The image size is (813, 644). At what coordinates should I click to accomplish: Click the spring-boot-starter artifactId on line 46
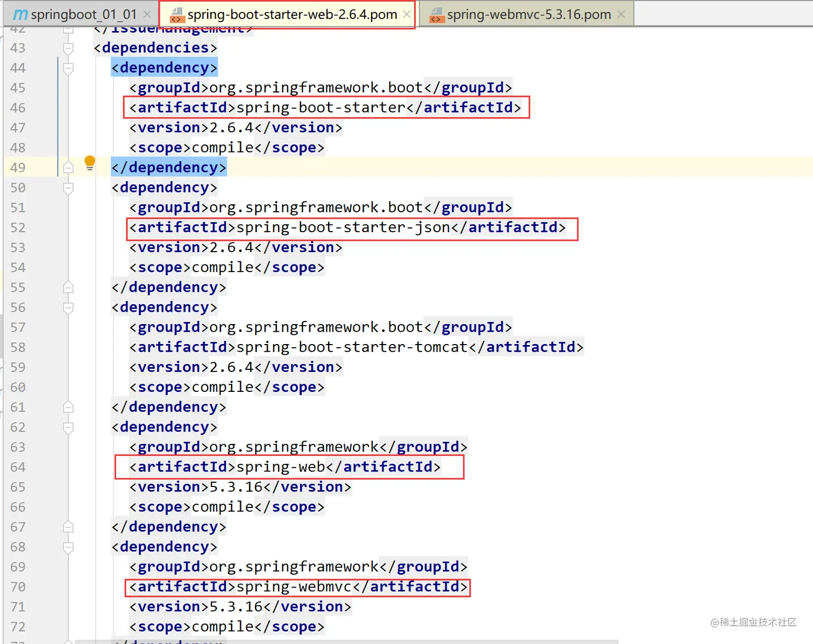(x=325, y=108)
